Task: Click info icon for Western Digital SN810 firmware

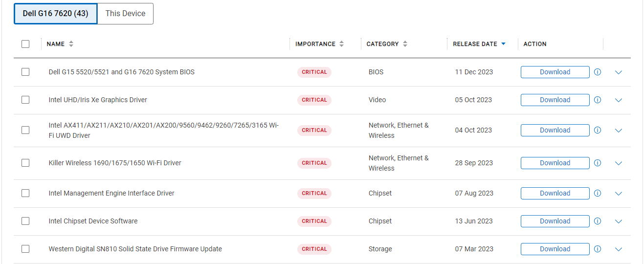Action: (x=597, y=249)
